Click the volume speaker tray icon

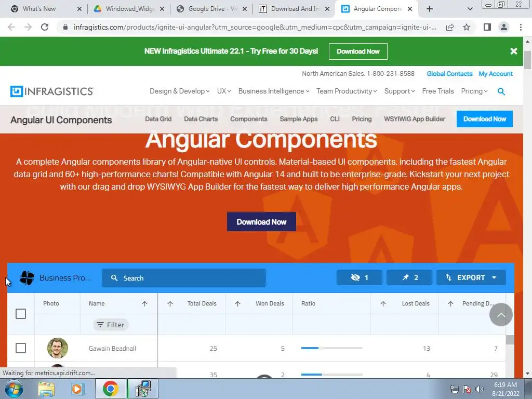480,389
